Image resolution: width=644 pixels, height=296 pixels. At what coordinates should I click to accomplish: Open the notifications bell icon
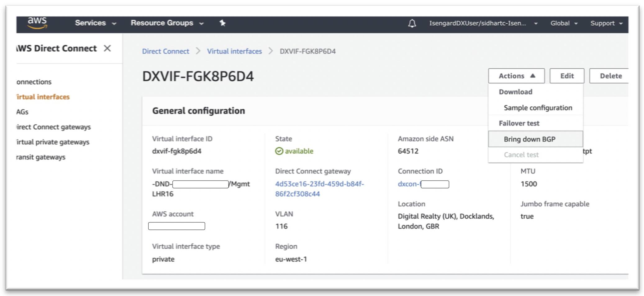[x=412, y=23]
